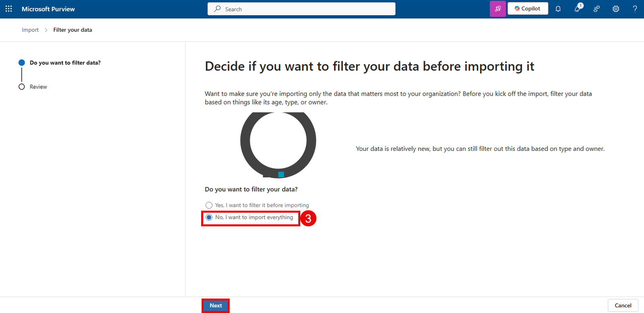Click the teal segment of the donut chart

pyautogui.click(x=281, y=175)
